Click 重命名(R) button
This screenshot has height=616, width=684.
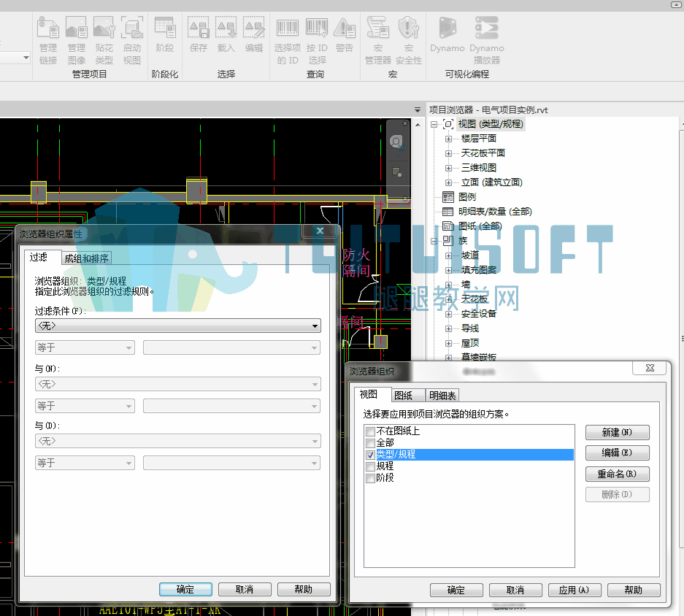[x=618, y=474]
